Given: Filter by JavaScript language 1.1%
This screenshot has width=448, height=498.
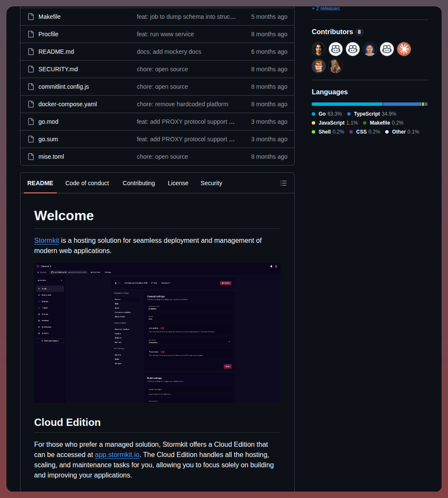Looking at the screenshot, I should (335, 123).
